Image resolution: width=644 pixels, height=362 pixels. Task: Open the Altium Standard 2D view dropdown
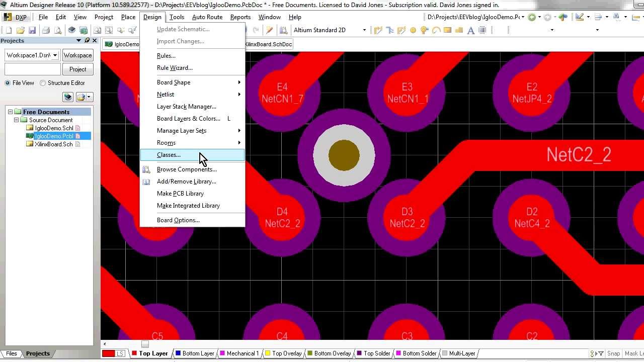point(364,30)
